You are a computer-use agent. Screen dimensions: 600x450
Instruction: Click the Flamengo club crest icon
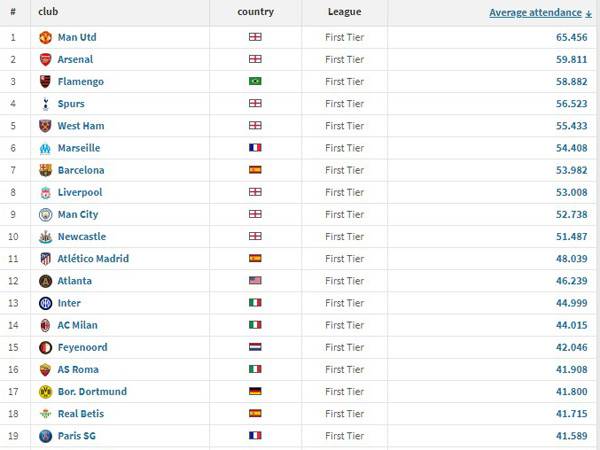pyautogui.click(x=46, y=82)
